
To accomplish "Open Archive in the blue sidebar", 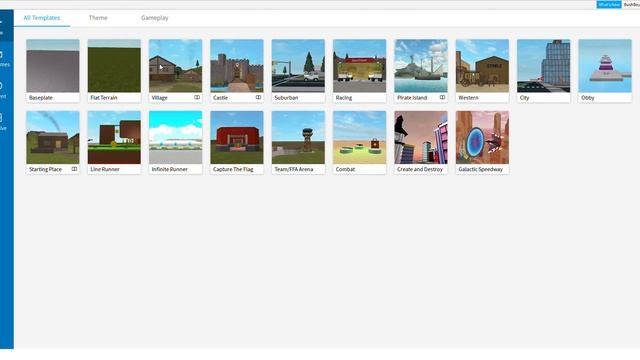I will coord(6,122).
